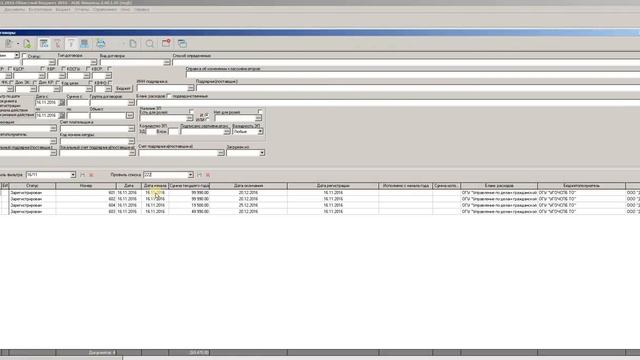Click the copy document toolbar icon

[x=133, y=44]
